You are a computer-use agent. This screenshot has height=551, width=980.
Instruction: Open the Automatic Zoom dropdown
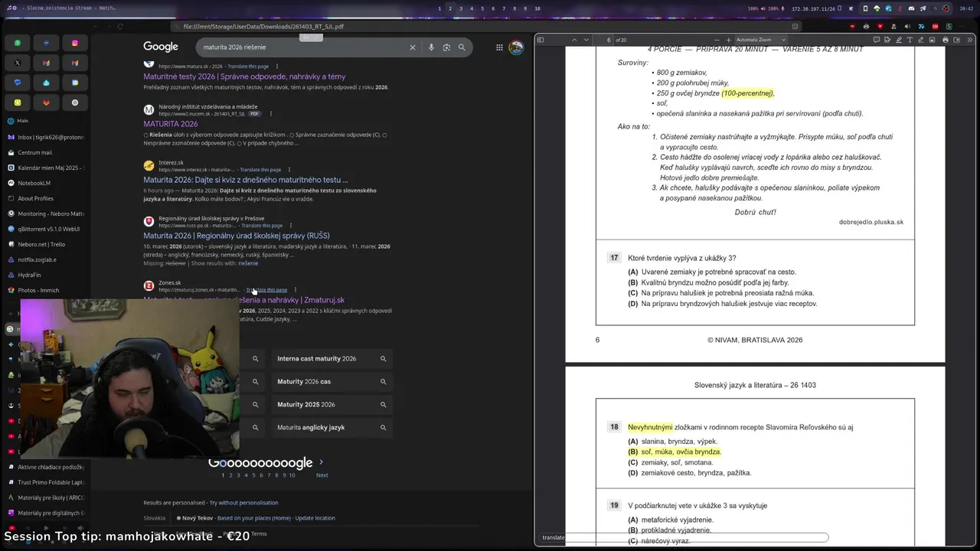[760, 40]
